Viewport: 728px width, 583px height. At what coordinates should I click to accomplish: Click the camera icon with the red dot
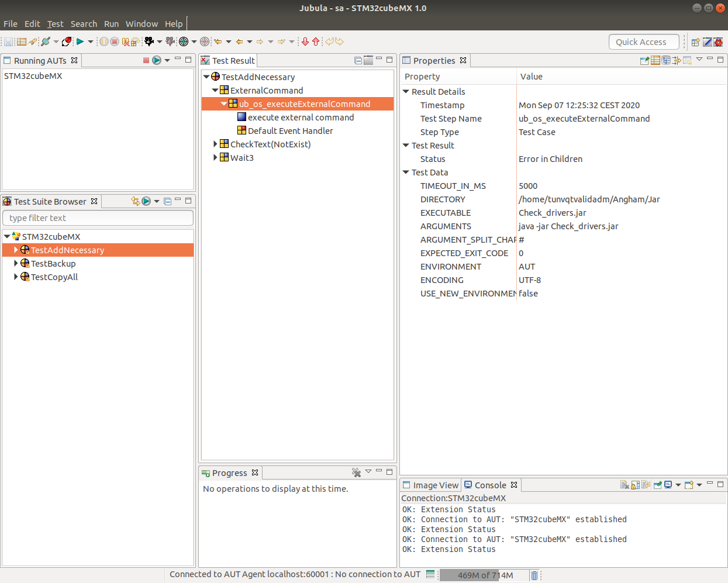coord(170,42)
